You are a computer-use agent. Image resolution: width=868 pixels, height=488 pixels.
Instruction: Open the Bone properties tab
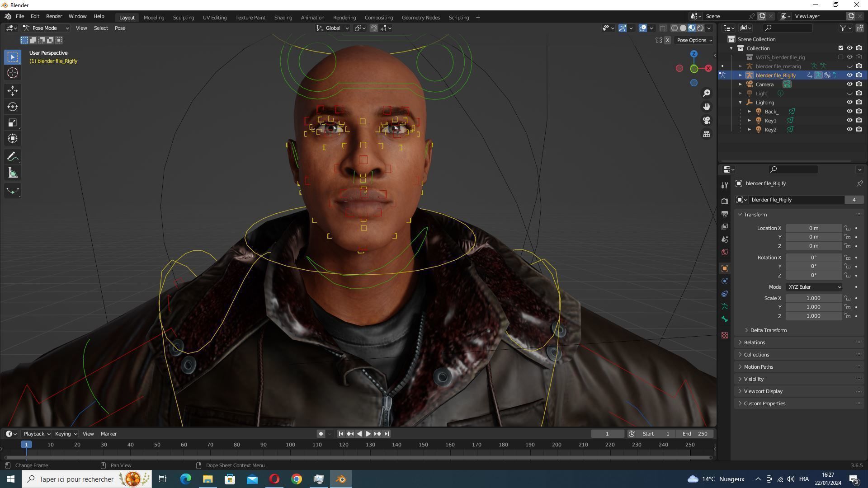click(725, 319)
